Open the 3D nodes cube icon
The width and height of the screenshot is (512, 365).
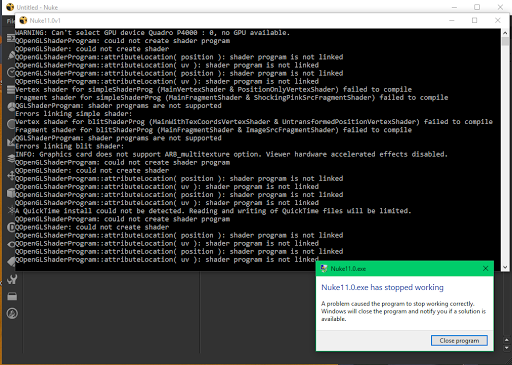11,193
